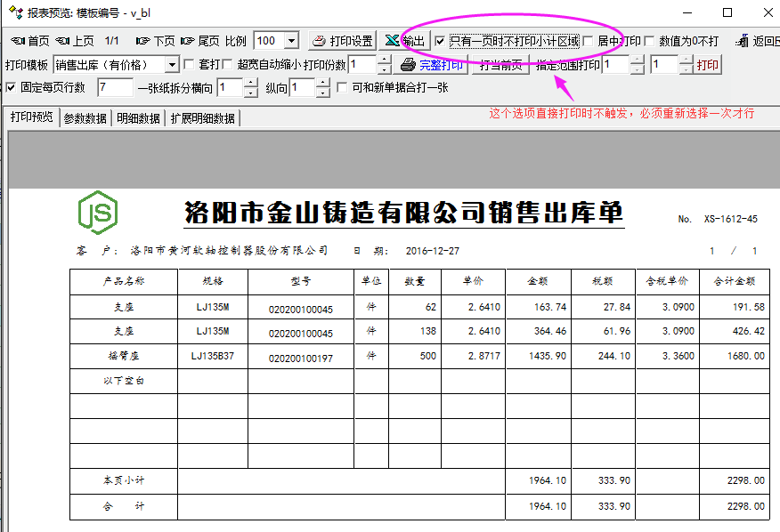Open the 比例 zoom percentage dropdown

(x=291, y=41)
